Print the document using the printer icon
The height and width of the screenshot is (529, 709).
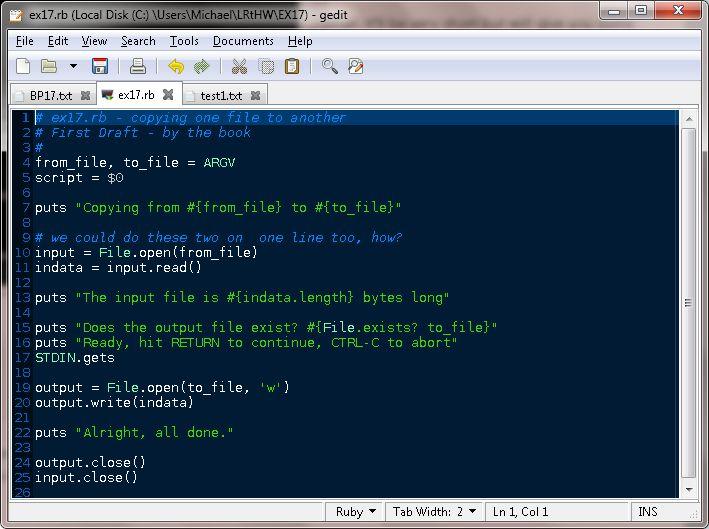coord(138,66)
